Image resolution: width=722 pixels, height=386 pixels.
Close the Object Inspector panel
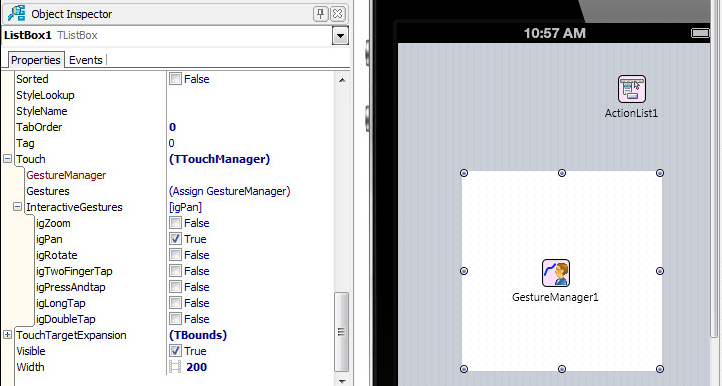[338, 13]
